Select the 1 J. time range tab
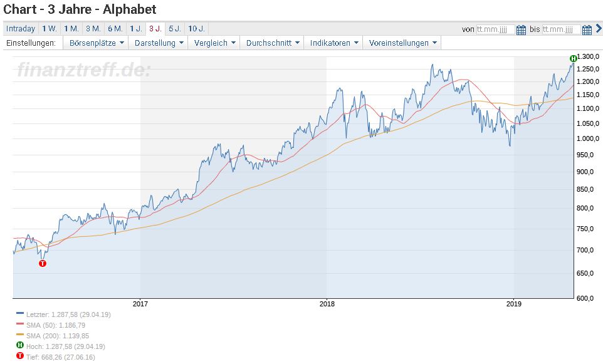The height and width of the screenshot is (364, 603). click(x=136, y=28)
